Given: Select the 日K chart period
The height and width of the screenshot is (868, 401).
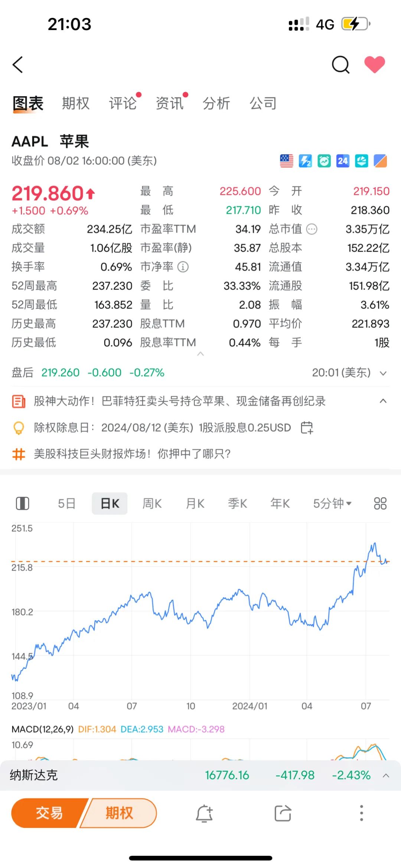Looking at the screenshot, I should 110,503.
